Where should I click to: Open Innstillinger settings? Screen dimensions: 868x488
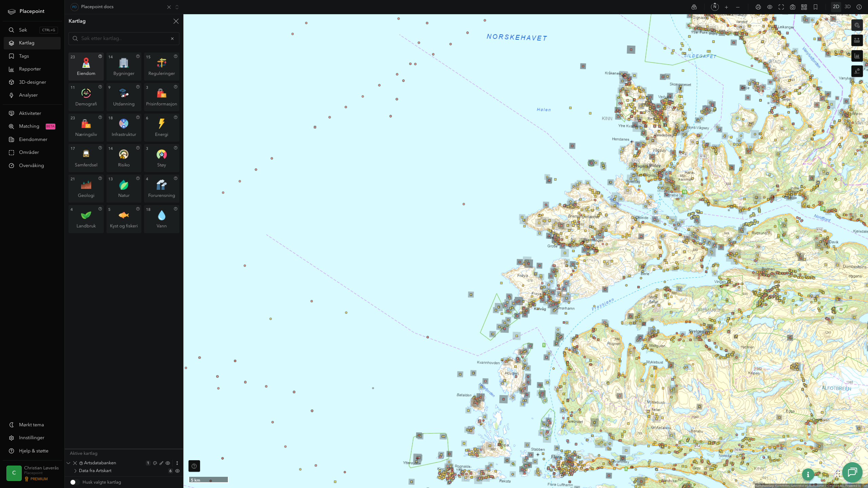[32, 438]
